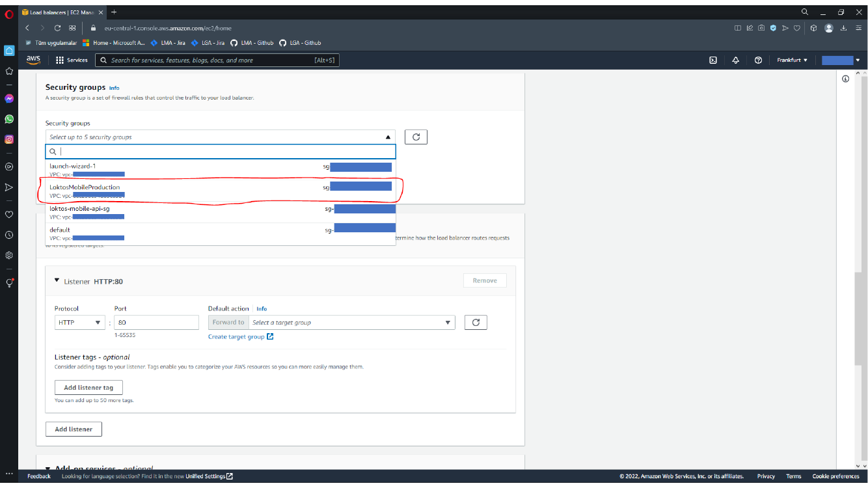Open the LMA - Jira bookmark
Viewport: 868px width, 488px height.
pos(168,43)
